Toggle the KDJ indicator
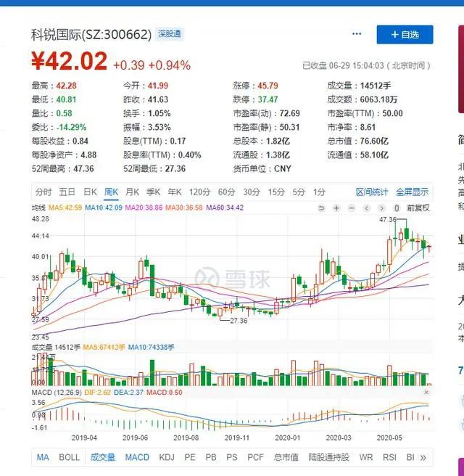The width and height of the screenshot is (464, 476). tap(167, 457)
